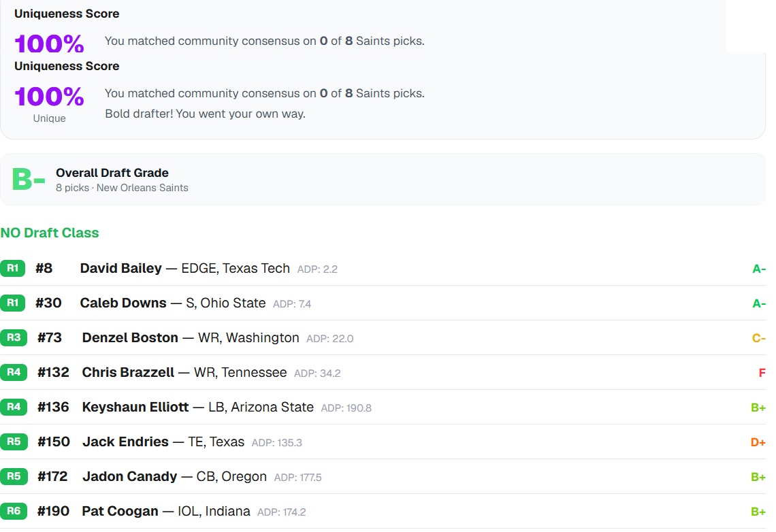The width and height of the screenshot is (776, 532).
Task: Click the F grade for Chris Brazzell
Action: coord(762,372)
